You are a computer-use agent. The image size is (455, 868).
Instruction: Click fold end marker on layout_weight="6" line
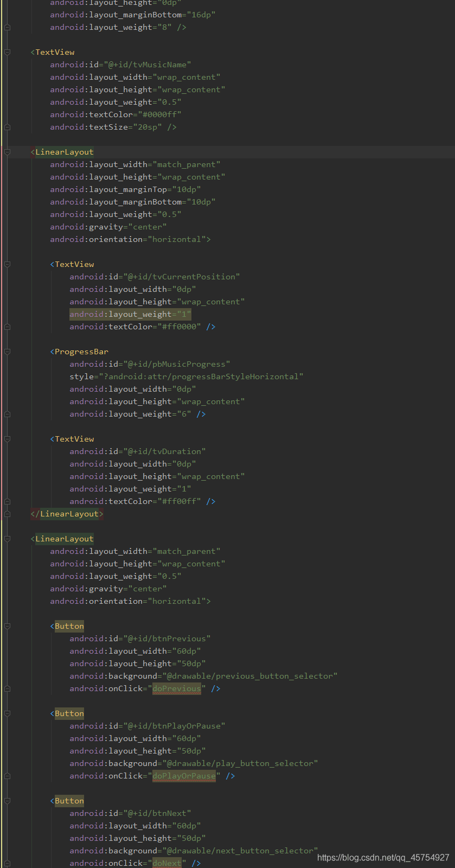click(x=7, y=414)
